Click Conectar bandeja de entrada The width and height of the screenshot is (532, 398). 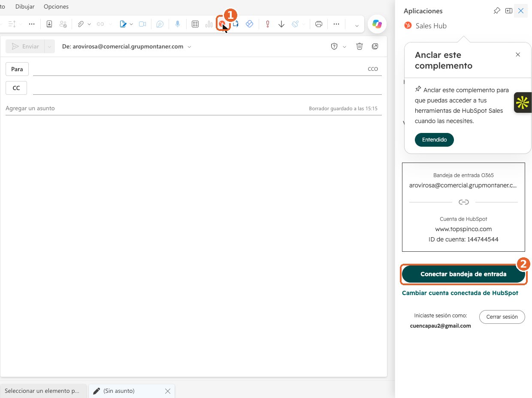click(463, 274)
